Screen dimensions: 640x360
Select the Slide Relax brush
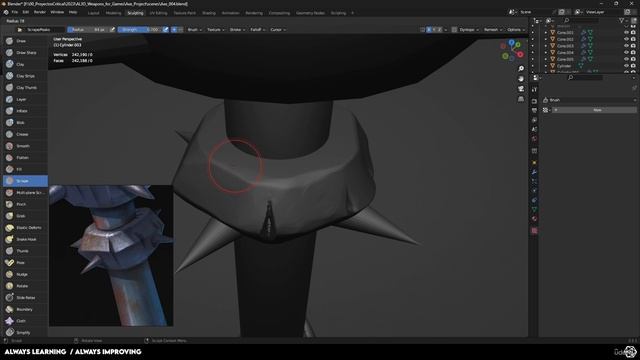[x=25, y=298]
